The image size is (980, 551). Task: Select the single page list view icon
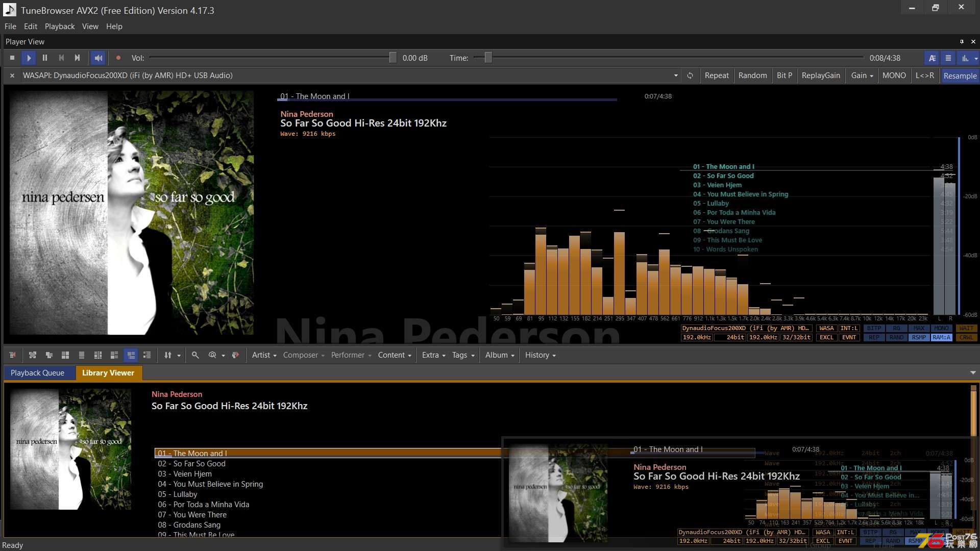tap(82, 355)
